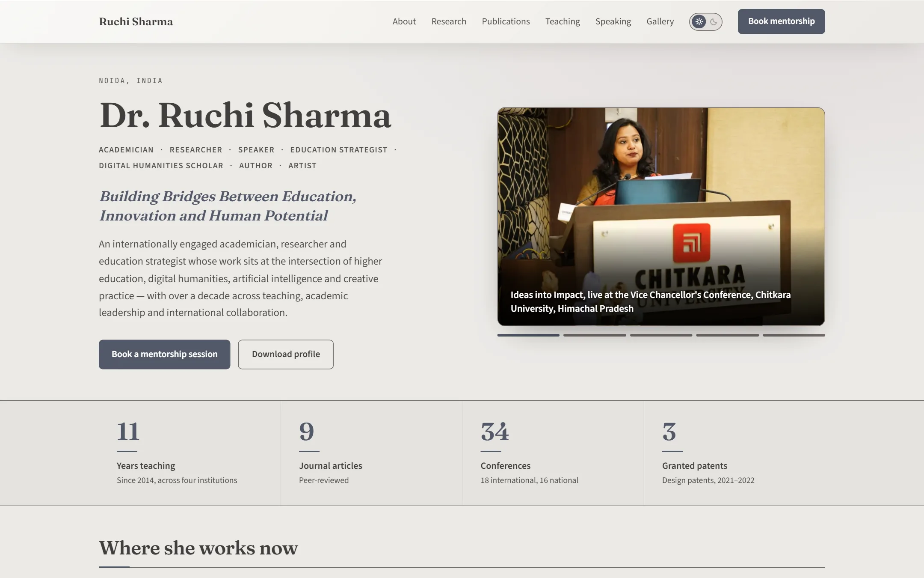Go to the fifth carousel slide

[x=794, y=335]
